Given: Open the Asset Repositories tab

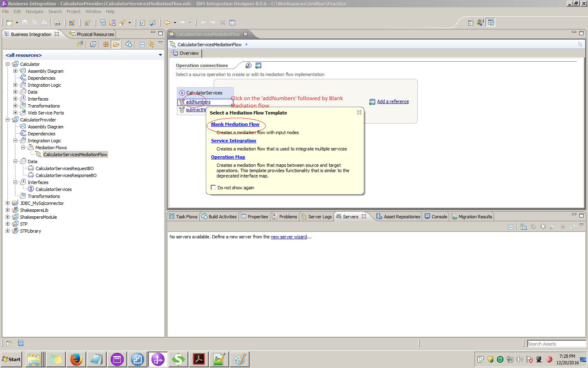Looking at the screenshot, I should tap(398, 217).
